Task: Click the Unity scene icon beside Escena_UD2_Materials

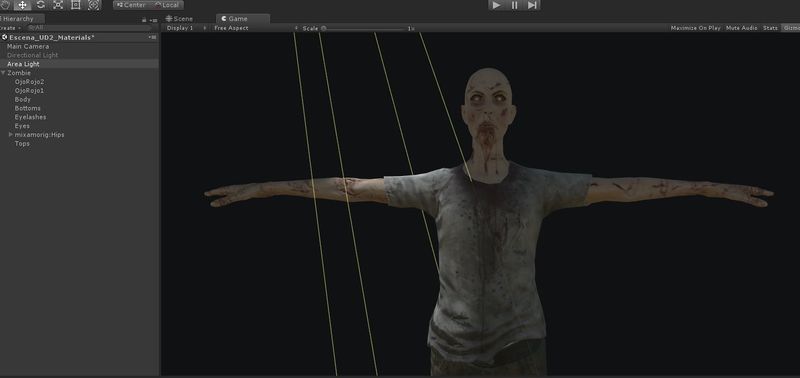Action: [x=5, y=37]
